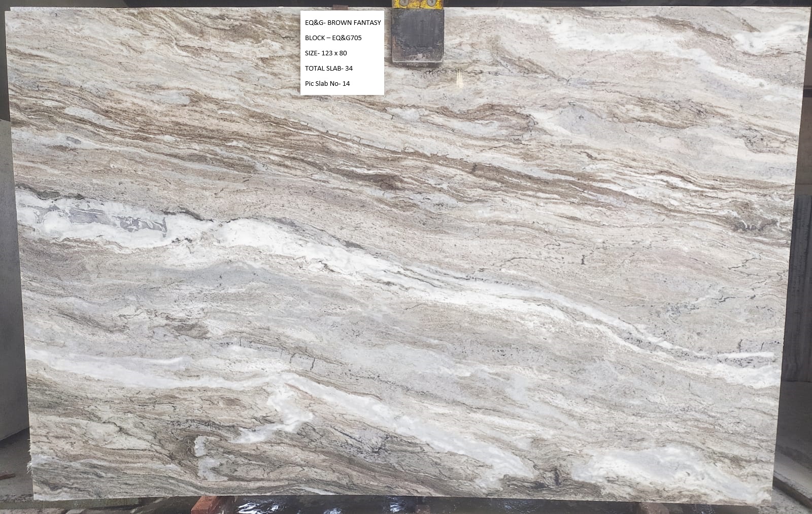Select the 'TOTAL SLAB- 34' line

[x=328, y=69]
